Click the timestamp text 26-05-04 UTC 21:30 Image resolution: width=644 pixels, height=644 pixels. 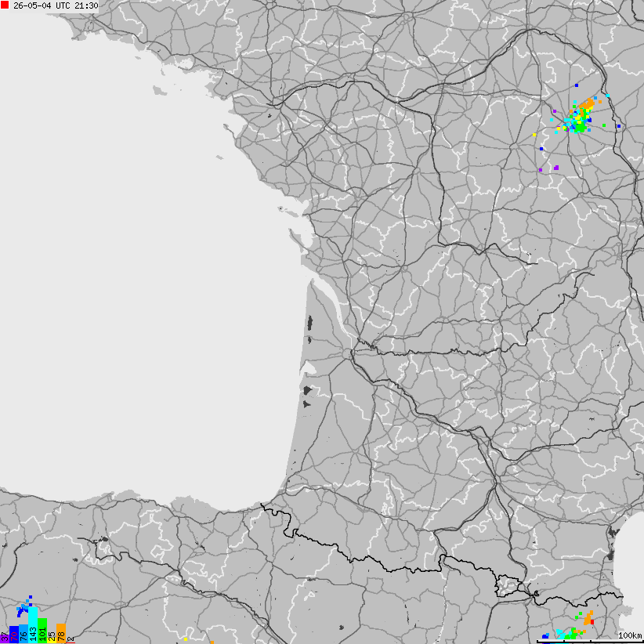[56, 5]
